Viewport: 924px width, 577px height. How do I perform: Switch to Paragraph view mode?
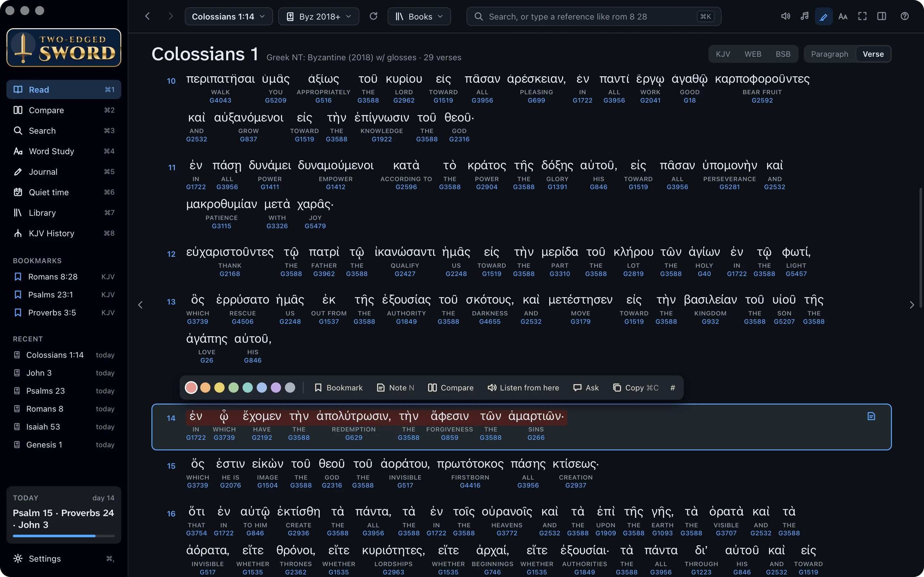(x=829, y=54)
